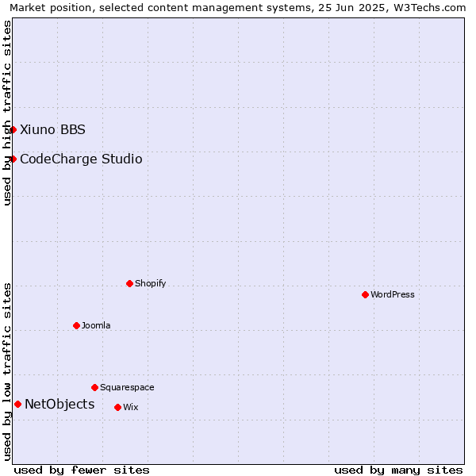The width and height of the screenshot is (476, 476).
Task: Click the 'used by many sites' axis label
Action: point(398,470)
